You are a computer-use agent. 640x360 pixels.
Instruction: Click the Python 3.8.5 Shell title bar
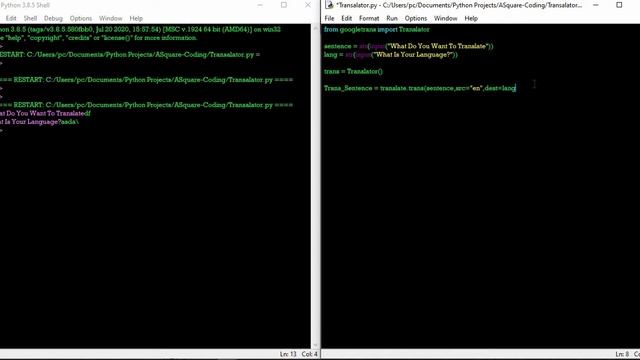click(25, 5)
